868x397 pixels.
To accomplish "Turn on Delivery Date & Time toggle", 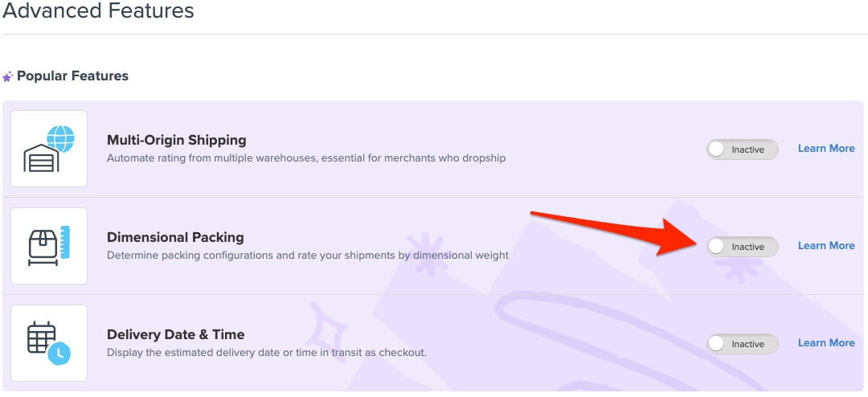I will pos(742,344).
